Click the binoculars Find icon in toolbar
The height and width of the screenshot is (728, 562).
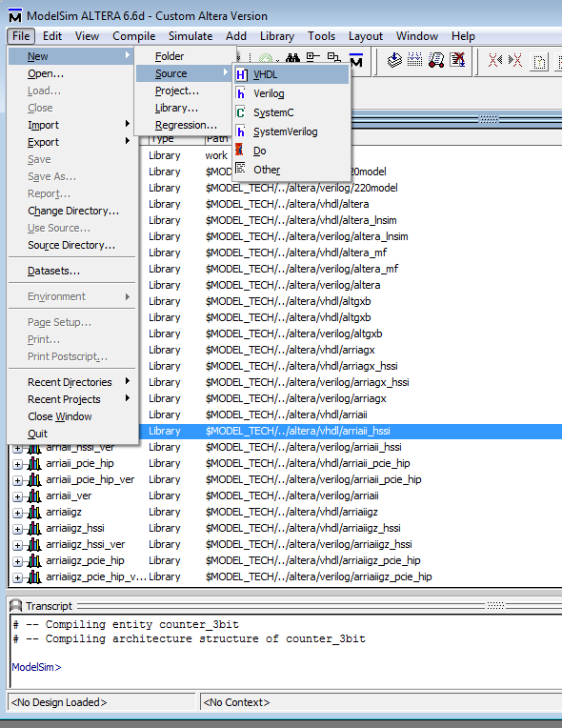click(x=292, y=58)
